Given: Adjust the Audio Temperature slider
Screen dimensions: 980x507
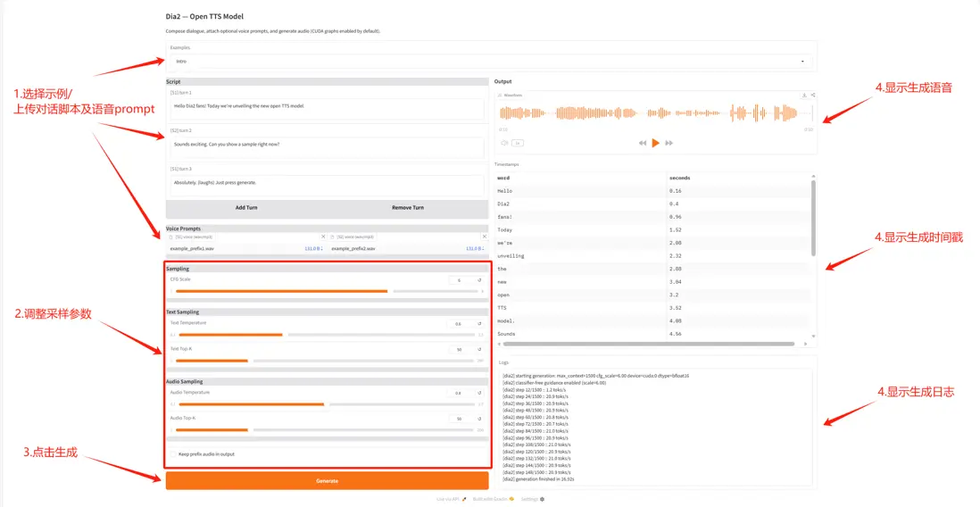Looking at the screenshot, I should 327,404.
